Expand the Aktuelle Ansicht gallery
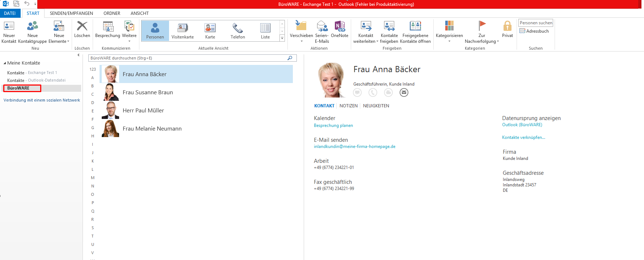Image resolution: width=644 pixels, height=260 pixels. [282, 38]
